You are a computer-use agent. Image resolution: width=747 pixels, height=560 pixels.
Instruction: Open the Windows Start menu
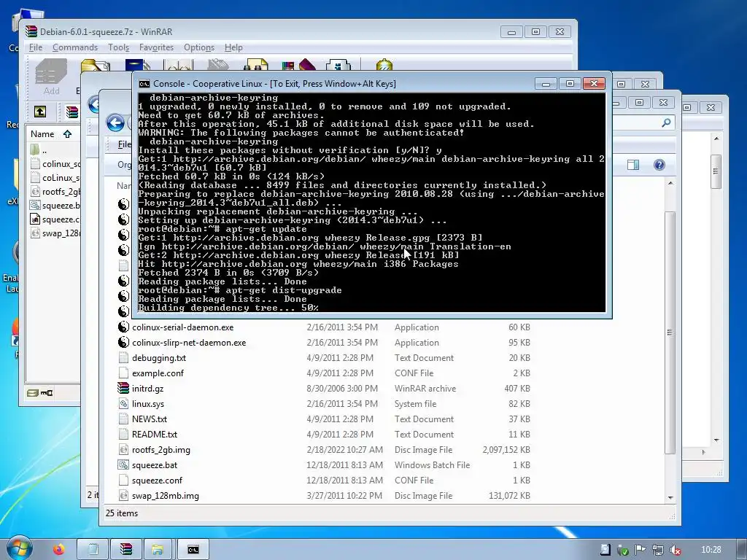(x=19, y=548)
